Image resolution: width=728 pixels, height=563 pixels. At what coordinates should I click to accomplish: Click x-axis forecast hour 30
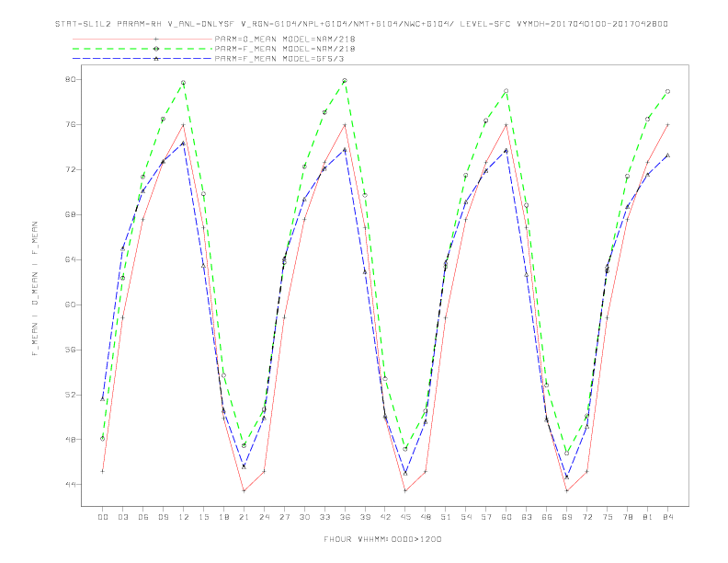(x=304, y=517)
